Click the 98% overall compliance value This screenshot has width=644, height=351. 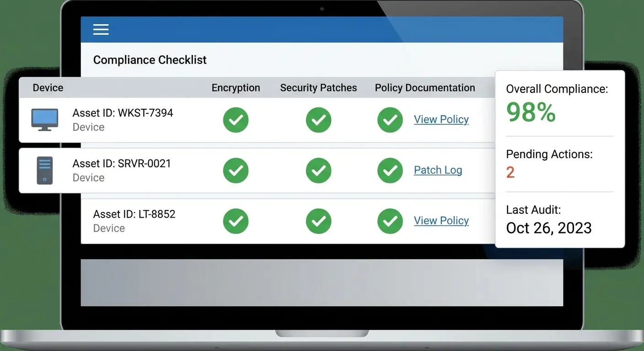click(531, 112)
